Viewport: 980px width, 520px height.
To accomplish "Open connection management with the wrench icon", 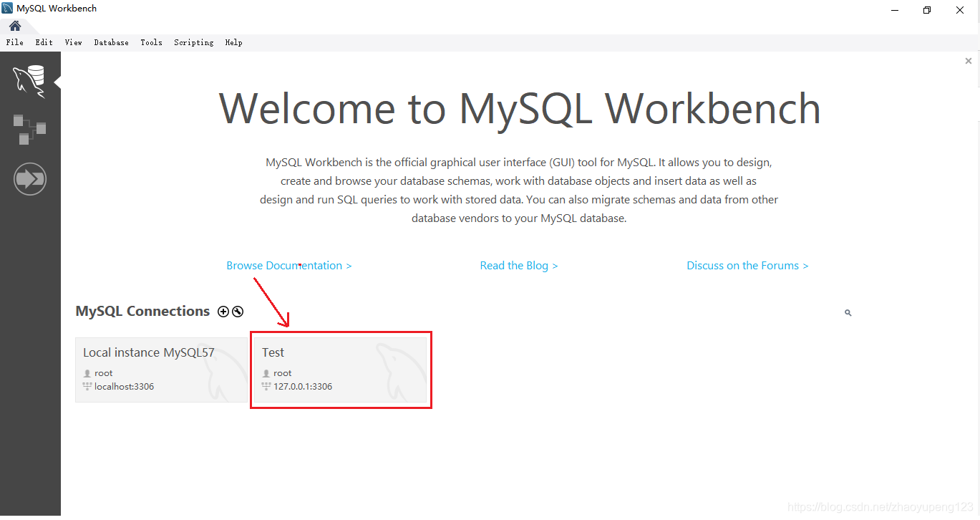I will (237, 311).
